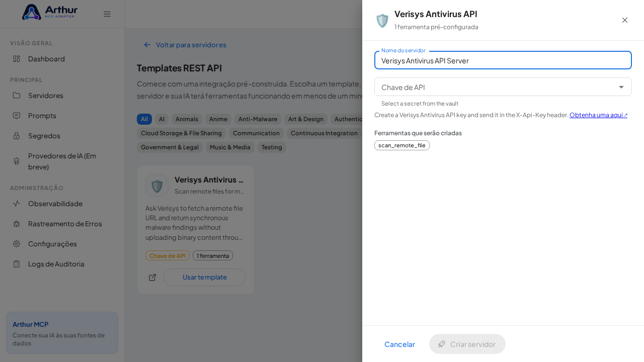Filter templates by Testing
This screenshot has height=362, width=644.
click(x=272, y=147)
